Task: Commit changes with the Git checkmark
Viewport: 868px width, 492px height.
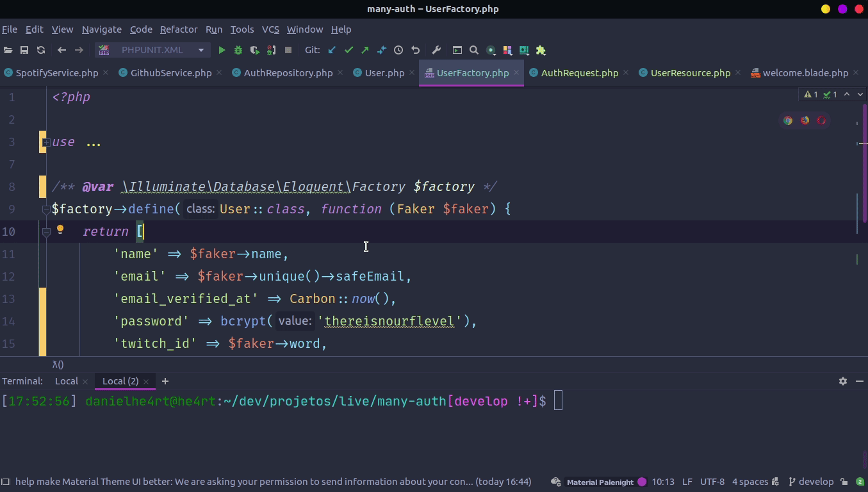Action: point(348,50)
